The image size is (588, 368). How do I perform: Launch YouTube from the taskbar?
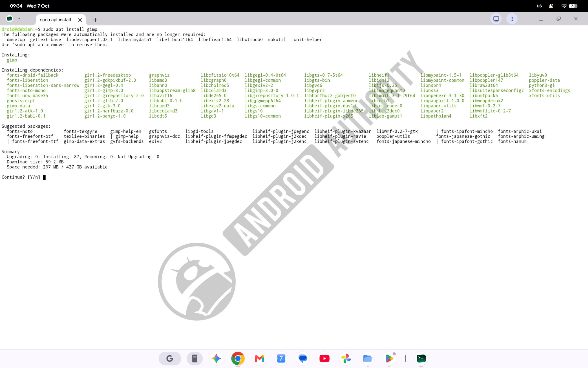pos(324,358)
